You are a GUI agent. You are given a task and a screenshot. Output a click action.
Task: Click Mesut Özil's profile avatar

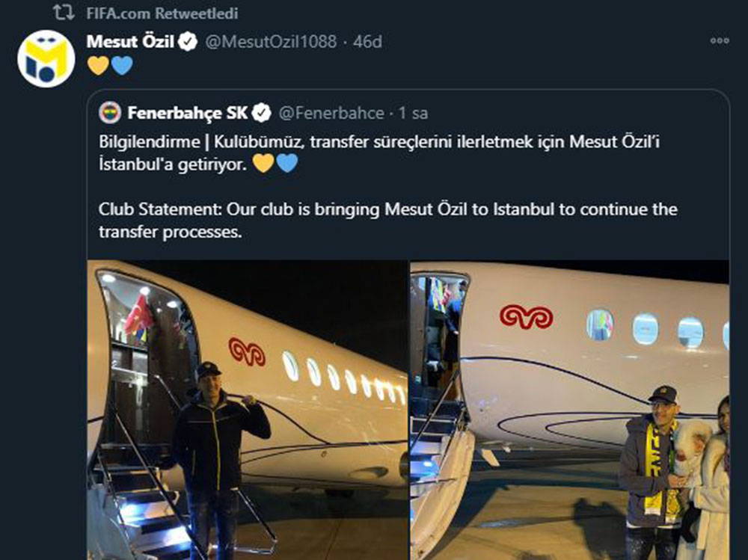click(x=46, y=59)
